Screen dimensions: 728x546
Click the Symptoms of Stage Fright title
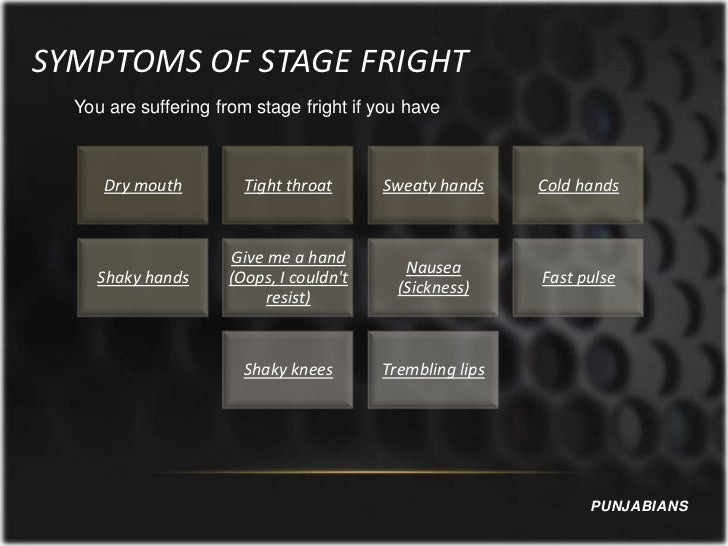tap(251, 61)
